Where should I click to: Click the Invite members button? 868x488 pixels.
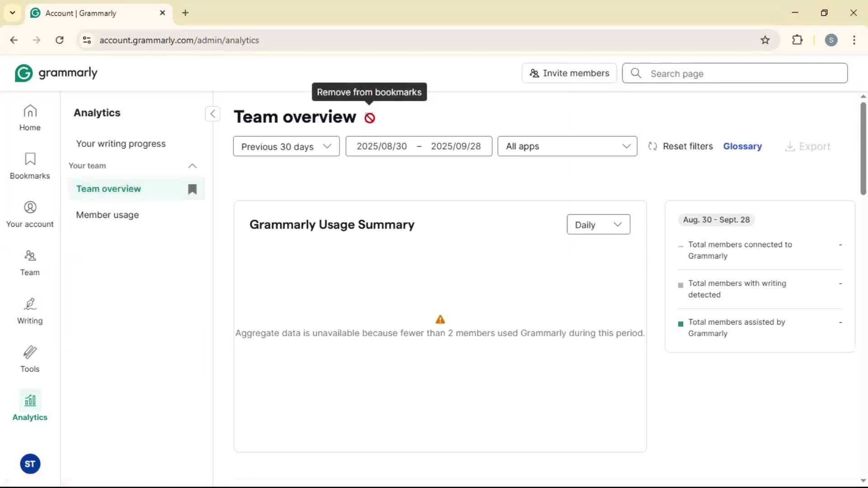[569, 73]
